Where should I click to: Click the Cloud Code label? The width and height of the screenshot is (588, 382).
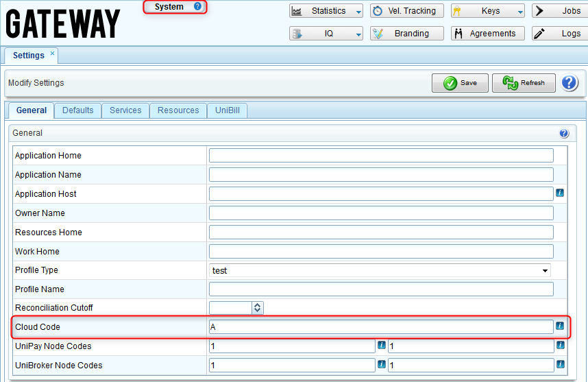click(x=38, y=327)
